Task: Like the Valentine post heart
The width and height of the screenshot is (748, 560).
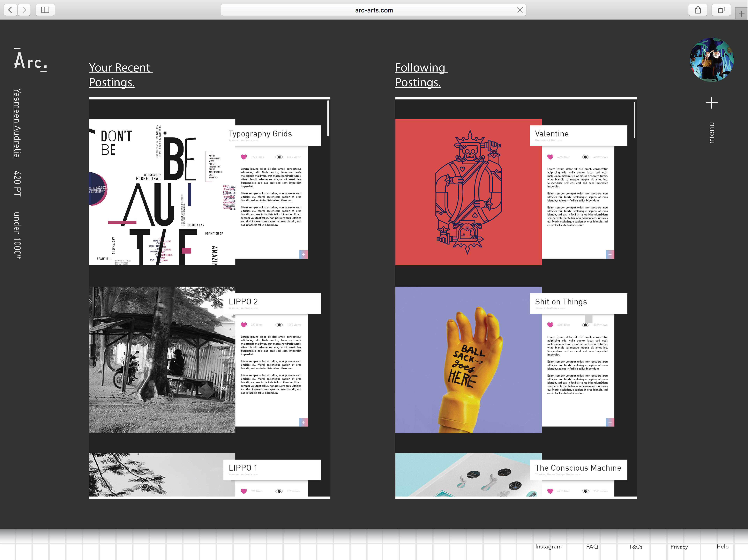Action: (x=550, y=157)
